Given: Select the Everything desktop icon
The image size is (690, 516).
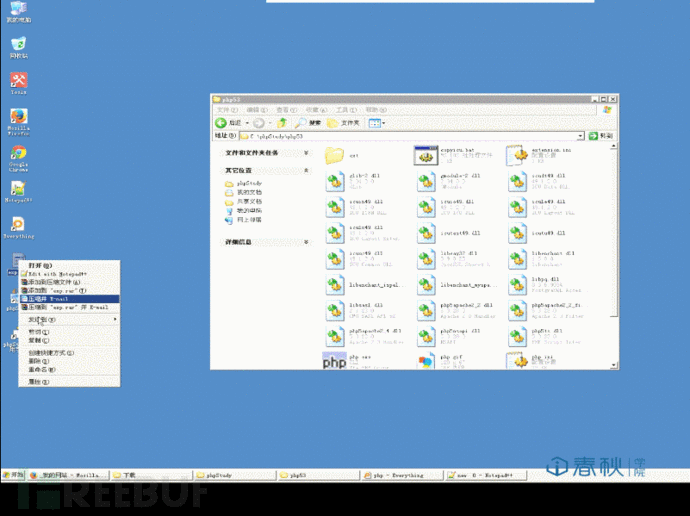Looking at the screenshot, I should click(18, 227).
